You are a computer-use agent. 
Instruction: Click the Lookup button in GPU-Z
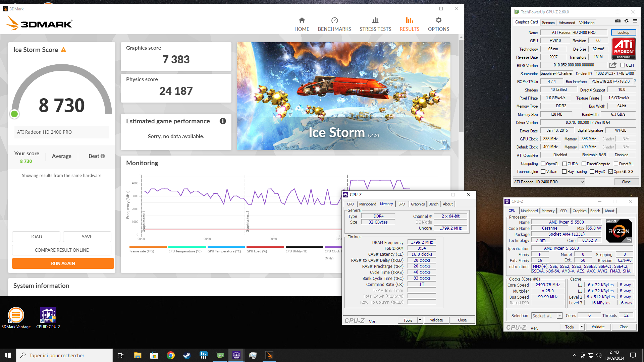(623, 33)
